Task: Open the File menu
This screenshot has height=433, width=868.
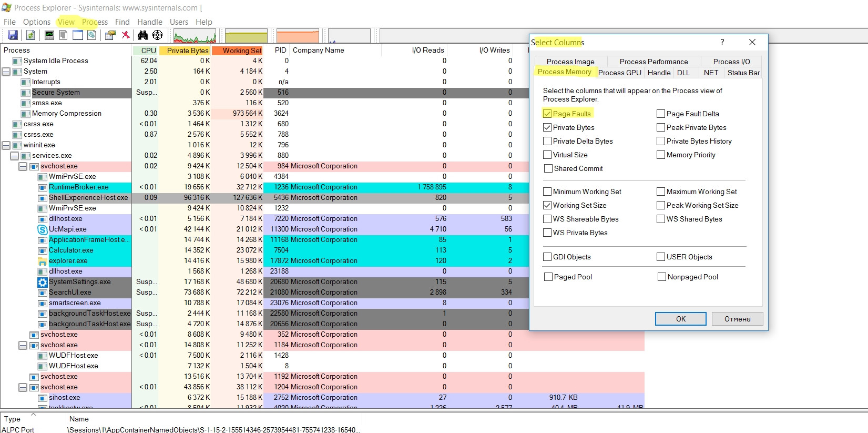Action: tap(10, 22)
